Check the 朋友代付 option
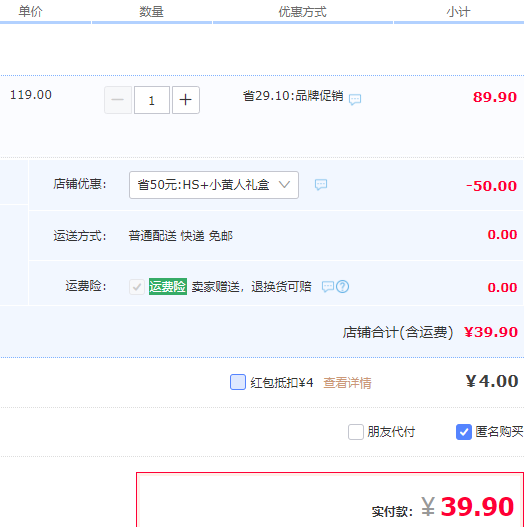 [356, 432]
